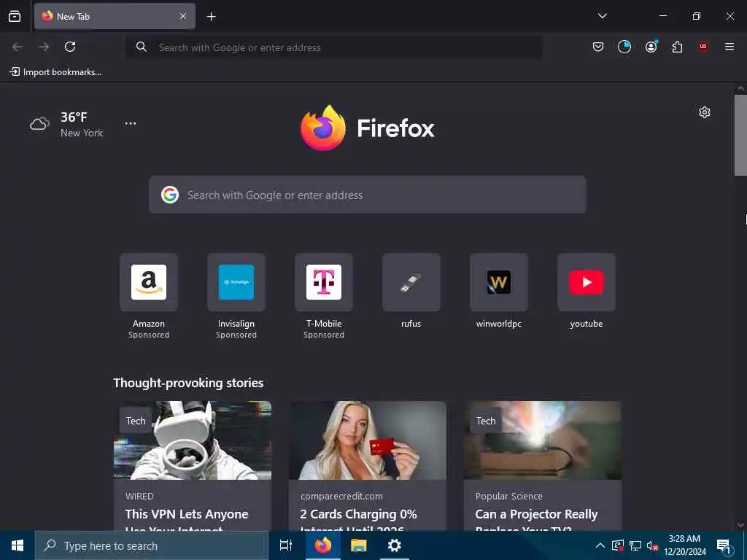The height and width of the screenshot is (560, 747).
Task: Click the network tray icon
Action: pyautogui.click(x=635, y=545)
